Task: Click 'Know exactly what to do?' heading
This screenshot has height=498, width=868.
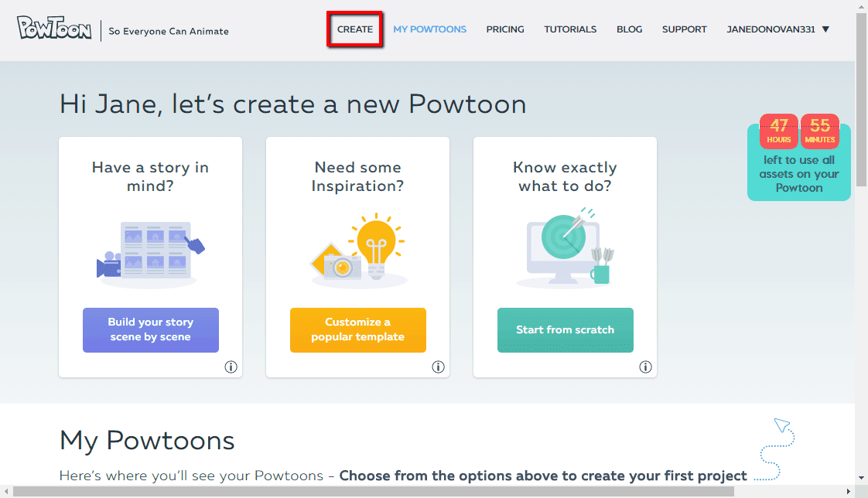Action: pos(566,176)
